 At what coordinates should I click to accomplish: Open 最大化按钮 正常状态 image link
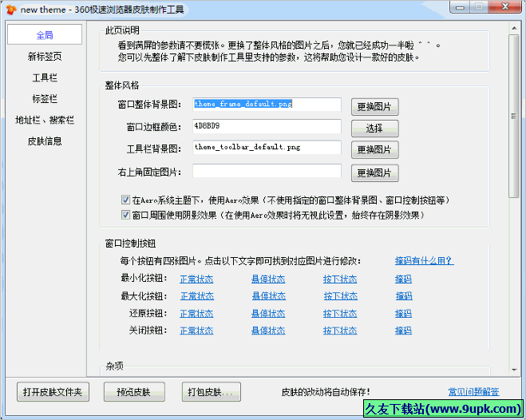point(197,296)
